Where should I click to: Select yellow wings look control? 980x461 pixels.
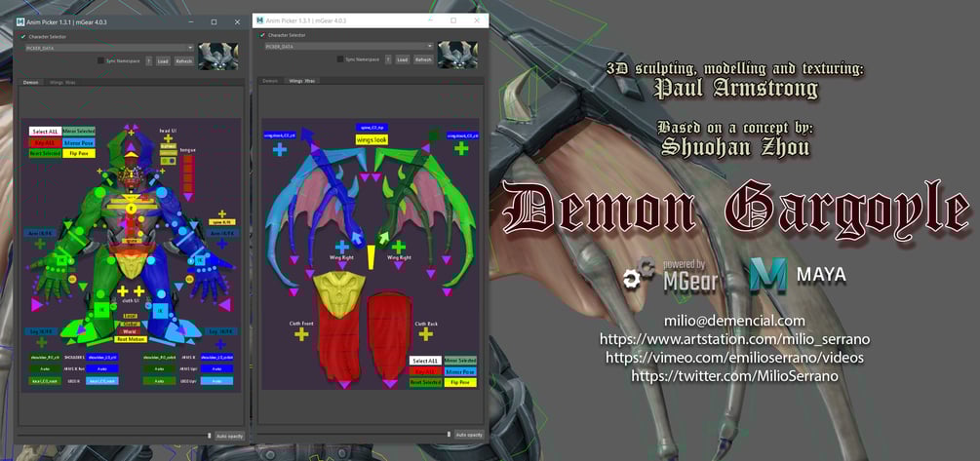372,140
